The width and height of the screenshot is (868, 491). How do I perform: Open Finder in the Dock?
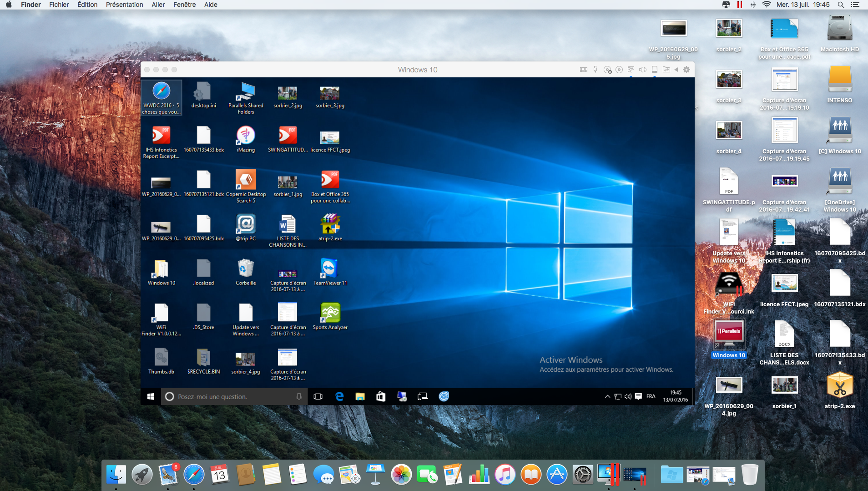[116, 475]
